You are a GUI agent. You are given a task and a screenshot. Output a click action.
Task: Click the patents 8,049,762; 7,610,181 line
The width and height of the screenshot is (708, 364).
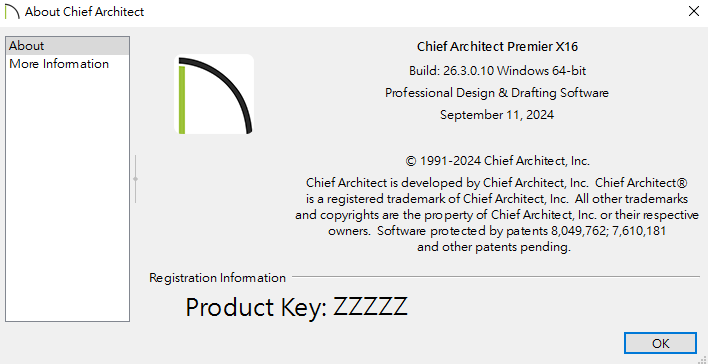(x=497, y=231)
